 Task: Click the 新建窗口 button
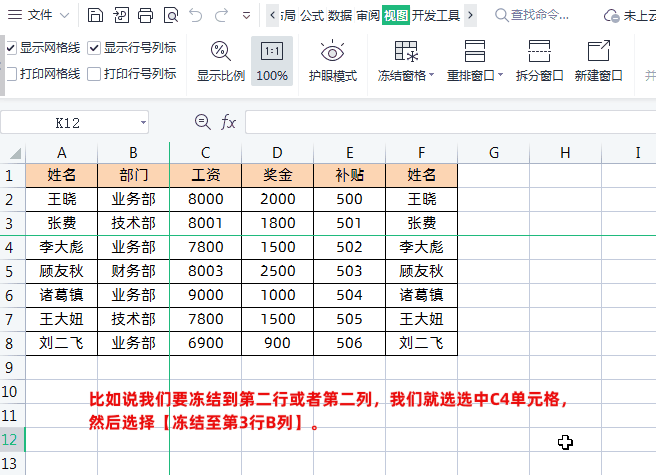[598, 61]
